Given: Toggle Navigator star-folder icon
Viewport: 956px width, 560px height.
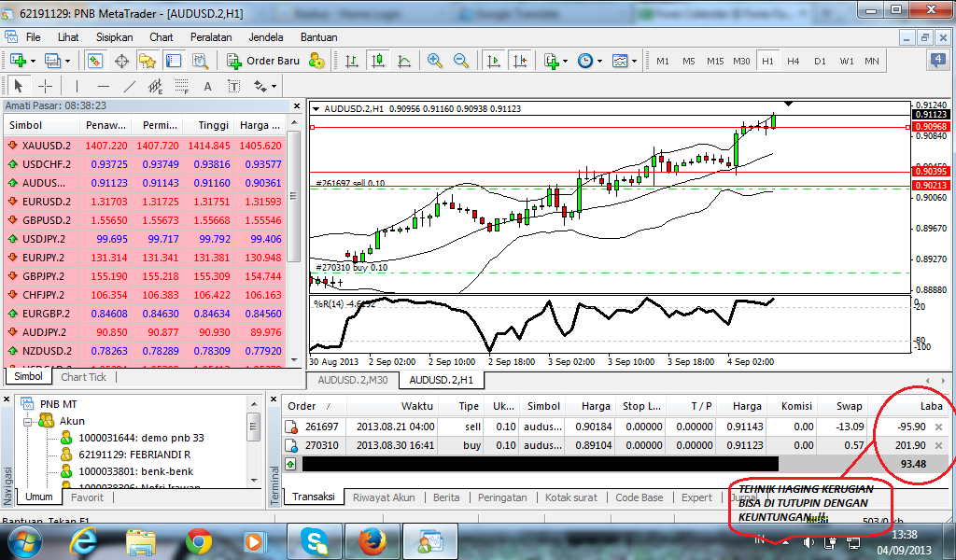Looking at the screenshot, I should tap(147, 61).
